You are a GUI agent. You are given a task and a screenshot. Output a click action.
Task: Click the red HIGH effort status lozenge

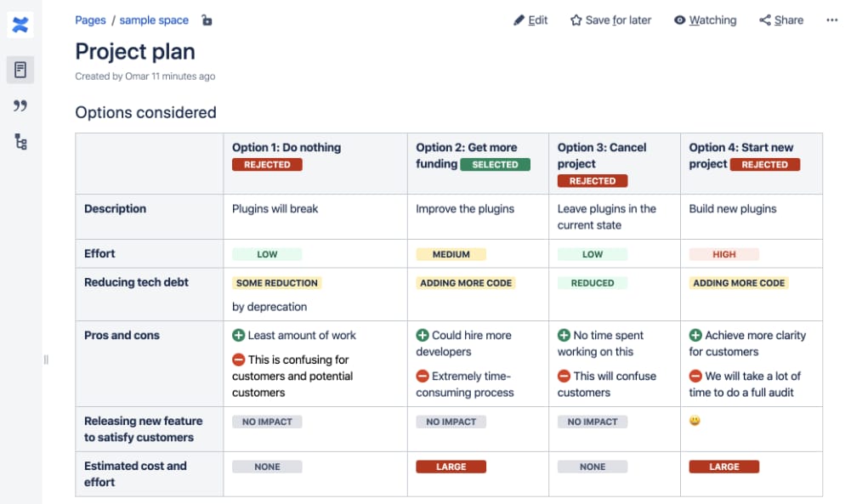point(723,254)
